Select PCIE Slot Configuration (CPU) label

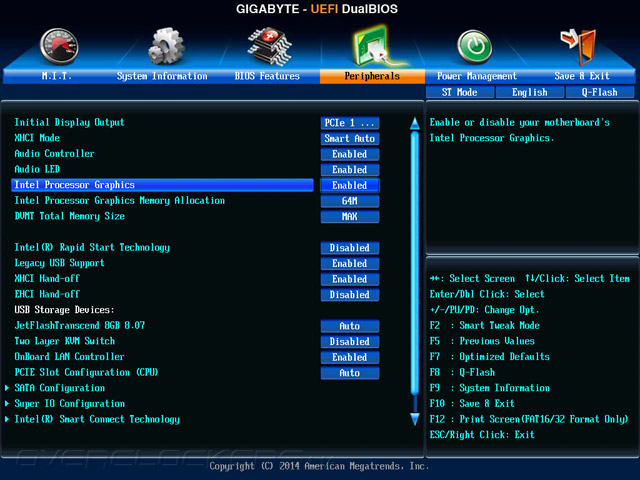pyautogui.click(x=87, y=372)
